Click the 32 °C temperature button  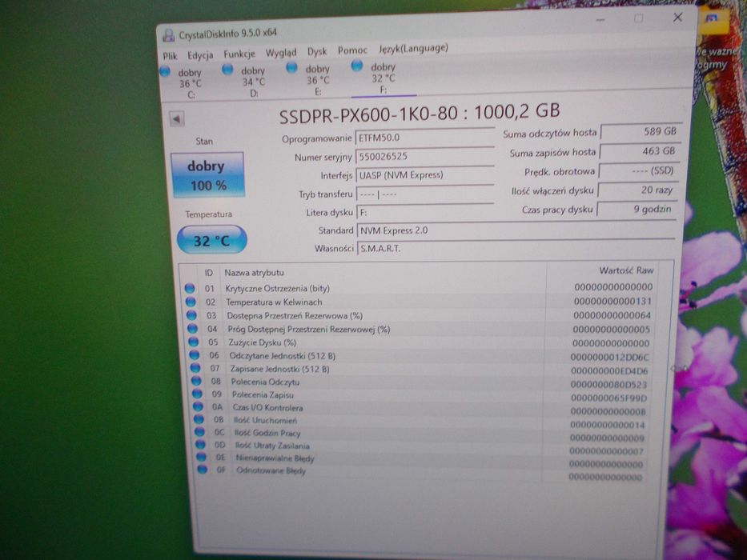pyautogui.click(x=211, y=239)
